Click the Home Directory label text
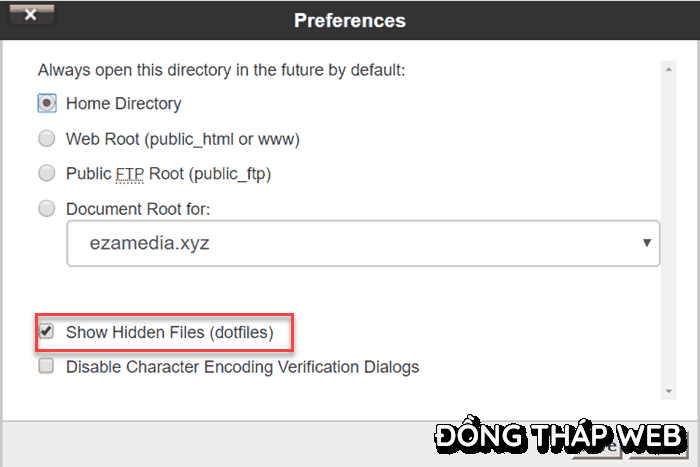This screenshot has width=700, height=467. pos(124,104)
